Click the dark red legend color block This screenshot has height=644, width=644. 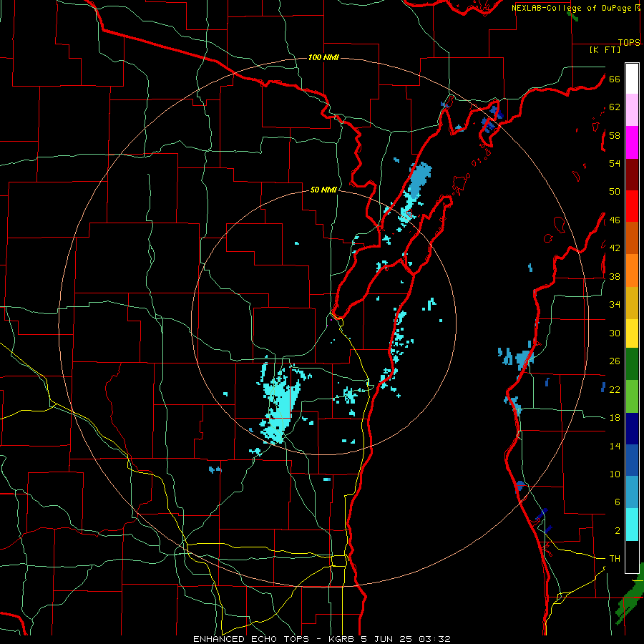[632, 174]
